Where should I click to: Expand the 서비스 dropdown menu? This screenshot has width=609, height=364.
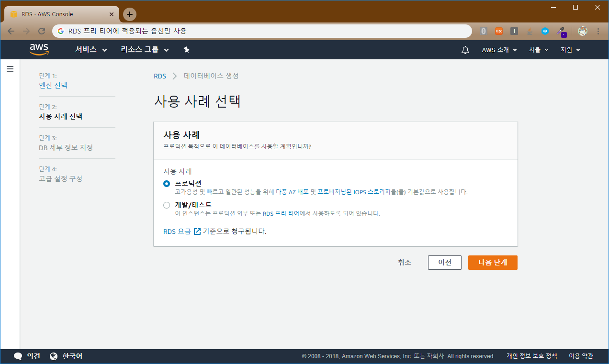tap(91, 50)
